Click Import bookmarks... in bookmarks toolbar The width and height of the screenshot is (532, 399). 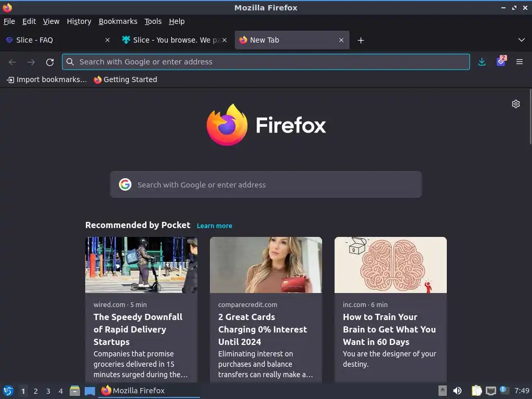47,79
